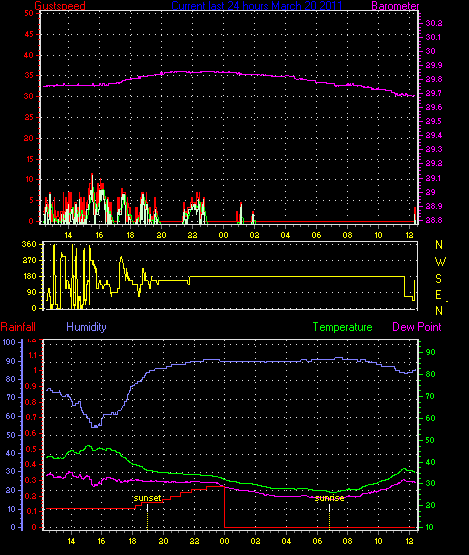The width and height of the screenshot is (469, 555).
Task: Click the 270 value on the wind direction axis
Action: (29, 260)
